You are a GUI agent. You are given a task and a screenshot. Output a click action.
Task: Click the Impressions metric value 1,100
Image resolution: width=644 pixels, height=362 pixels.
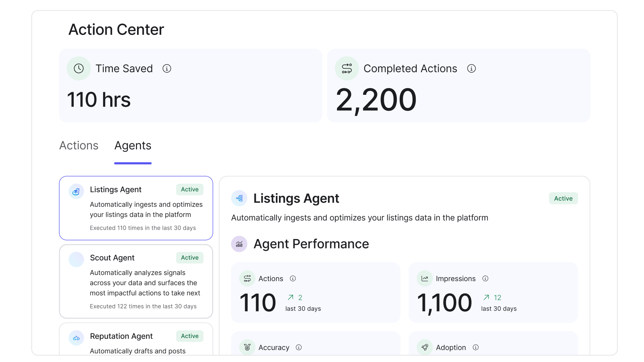pyautogui.click(x=444, y=303)
